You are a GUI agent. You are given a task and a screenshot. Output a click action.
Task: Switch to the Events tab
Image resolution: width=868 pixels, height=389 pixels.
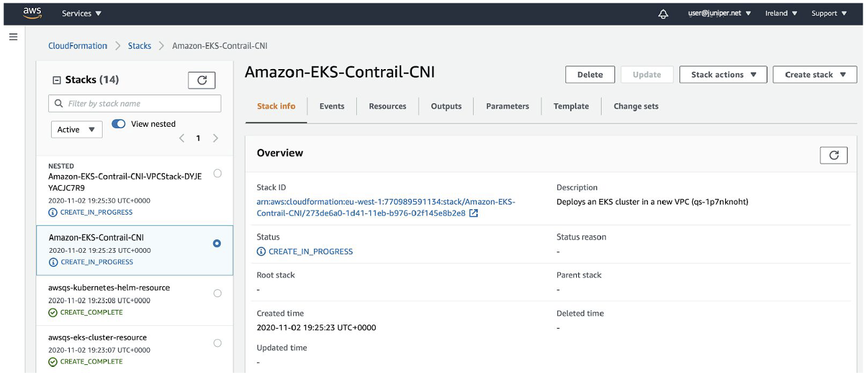(x=332, y=106)
